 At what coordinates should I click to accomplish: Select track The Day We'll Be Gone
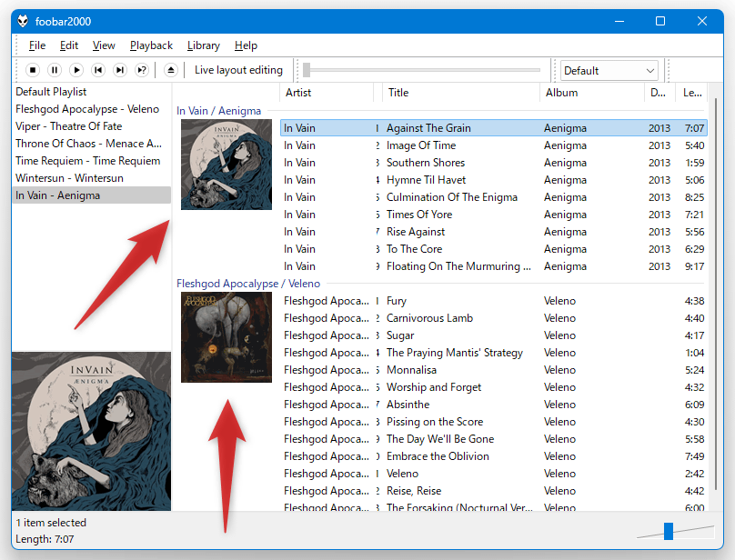coord(494,439)
